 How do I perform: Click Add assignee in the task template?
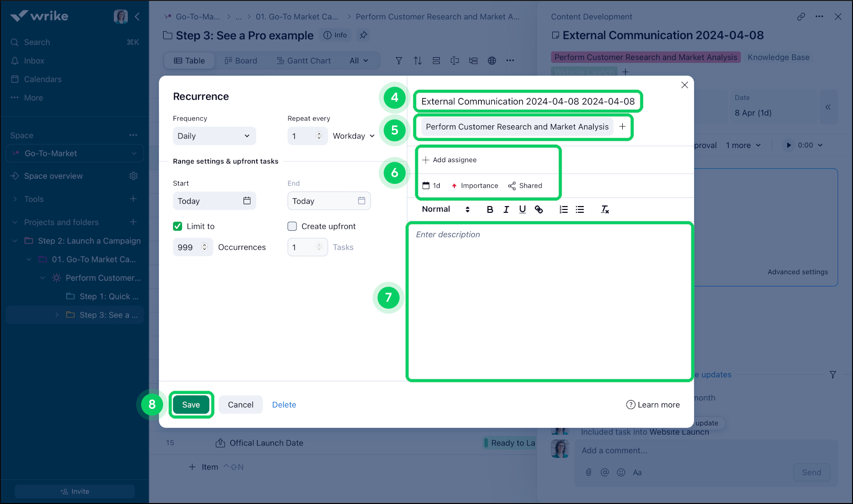pyautogui.click(x=450, y=160)
